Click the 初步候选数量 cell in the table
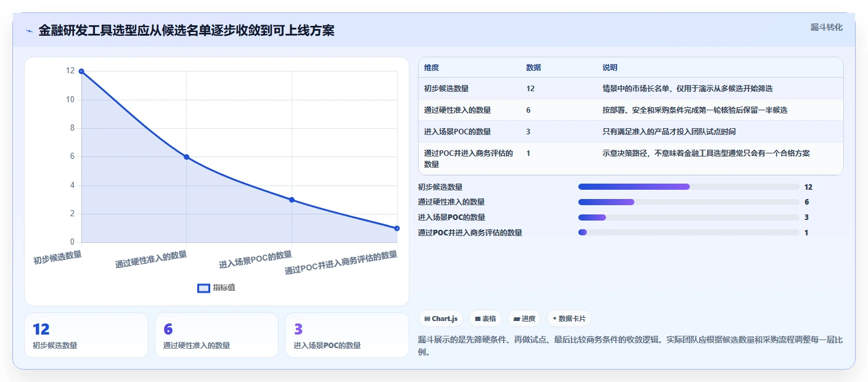868x382 pixels. tap(446, 89)
